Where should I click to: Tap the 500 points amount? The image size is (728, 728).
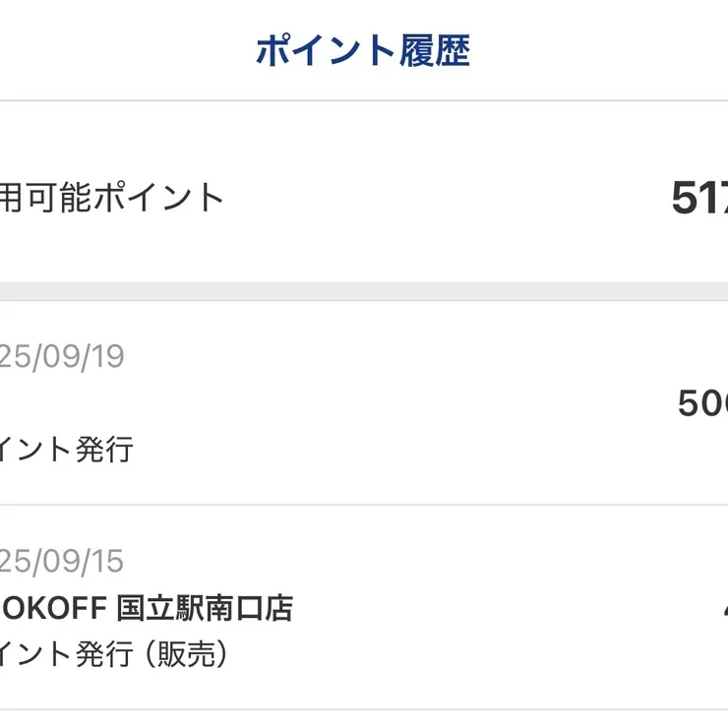click(x=702, y=403)
